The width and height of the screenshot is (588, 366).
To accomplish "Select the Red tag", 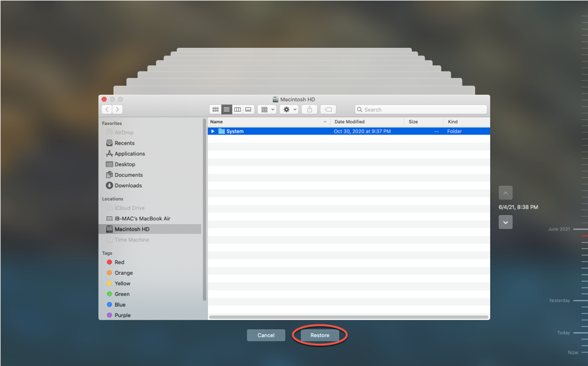I will tap(119, 262).
